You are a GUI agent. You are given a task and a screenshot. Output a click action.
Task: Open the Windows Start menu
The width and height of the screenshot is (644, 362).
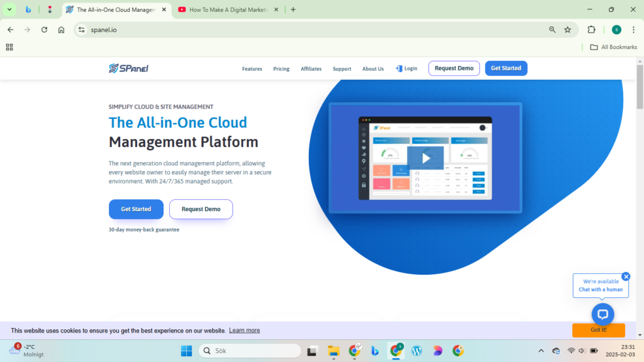coord(186,351)
